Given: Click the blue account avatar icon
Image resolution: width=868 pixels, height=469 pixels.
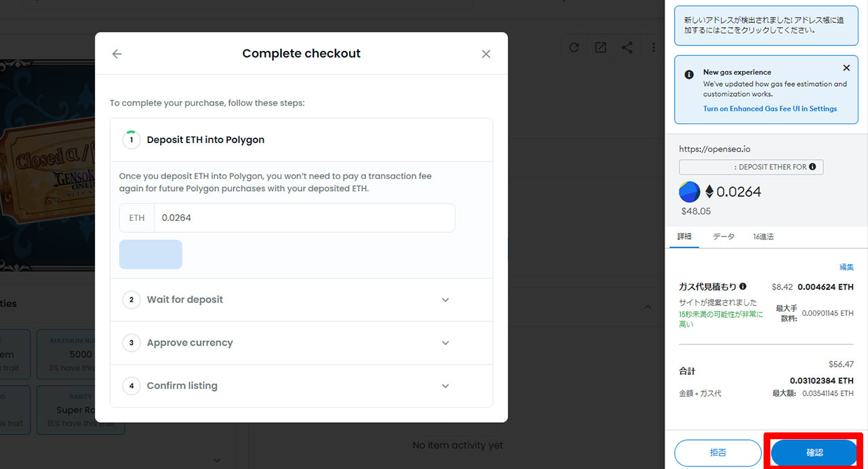Looking at the screenshot, I should tap(690, 192).
